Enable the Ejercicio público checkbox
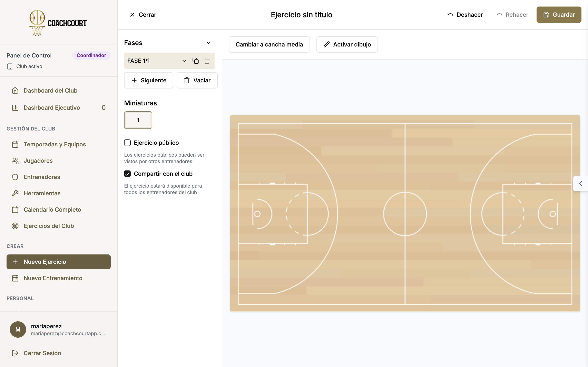588x367 pixels. tap(127, 143)
